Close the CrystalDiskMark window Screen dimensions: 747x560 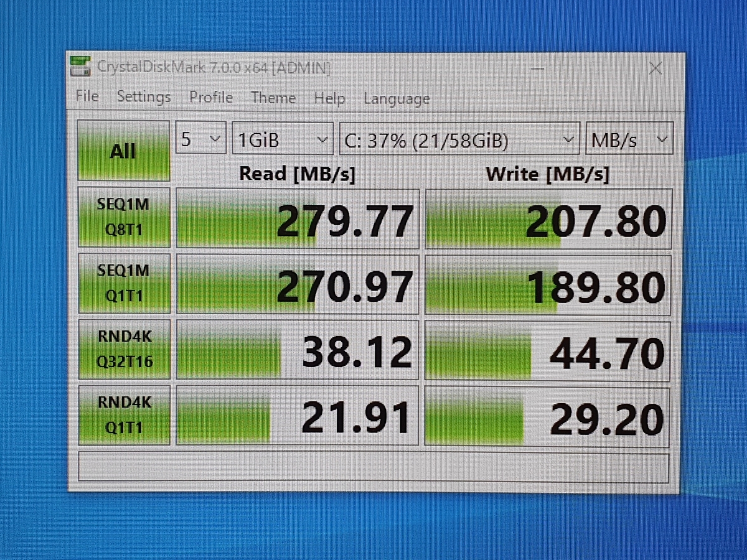click(x=655, y=68)
